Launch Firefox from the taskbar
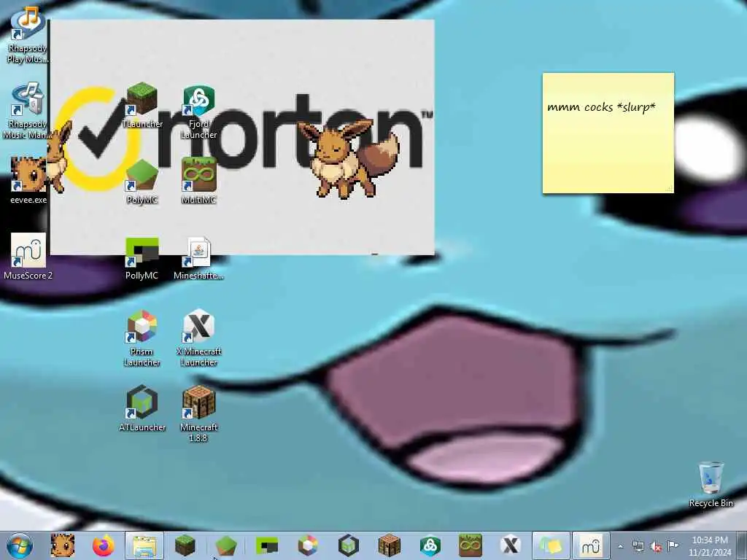Screen dimensions: 747x560 tap(103, 545)
